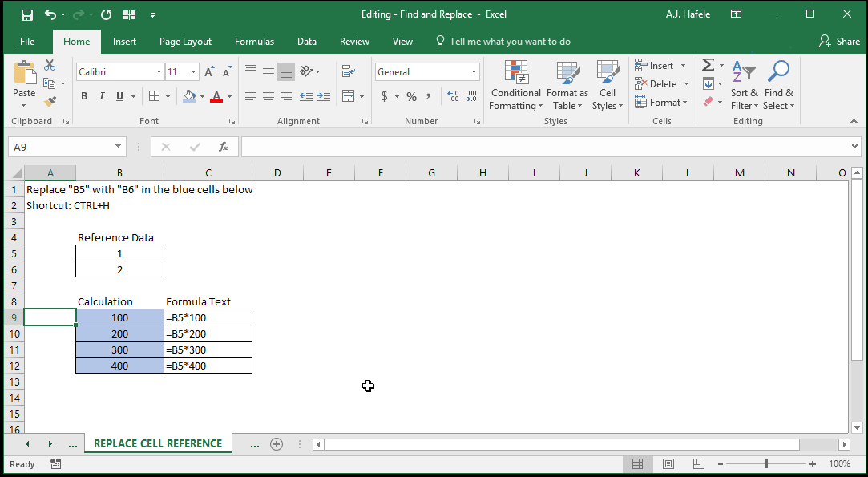868x477 pixels.
Task: Switch to Page Layout view in status bar
Action: point(668,463)
